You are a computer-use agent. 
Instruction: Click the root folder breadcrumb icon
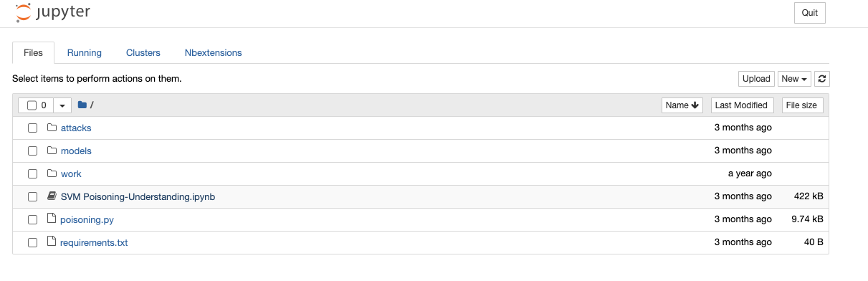(x=82, y=105)
